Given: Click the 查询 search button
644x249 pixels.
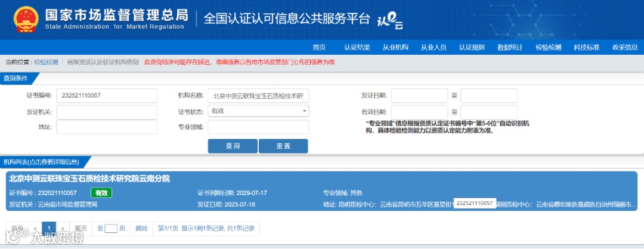Looking at the screenshot, I should pyautogui.click(x=233, y=146).
